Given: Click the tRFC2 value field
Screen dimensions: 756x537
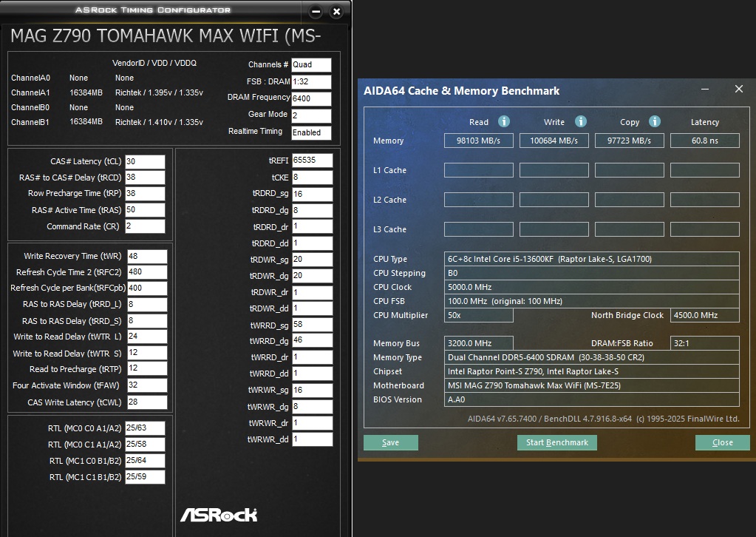Looking at the screenshot, I should point(147,272).
